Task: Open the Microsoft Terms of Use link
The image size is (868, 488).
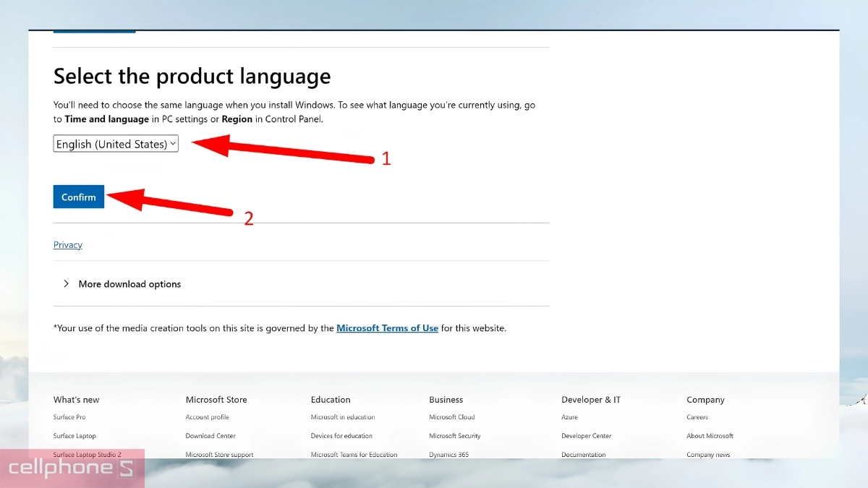Action: tap(387, 328)
